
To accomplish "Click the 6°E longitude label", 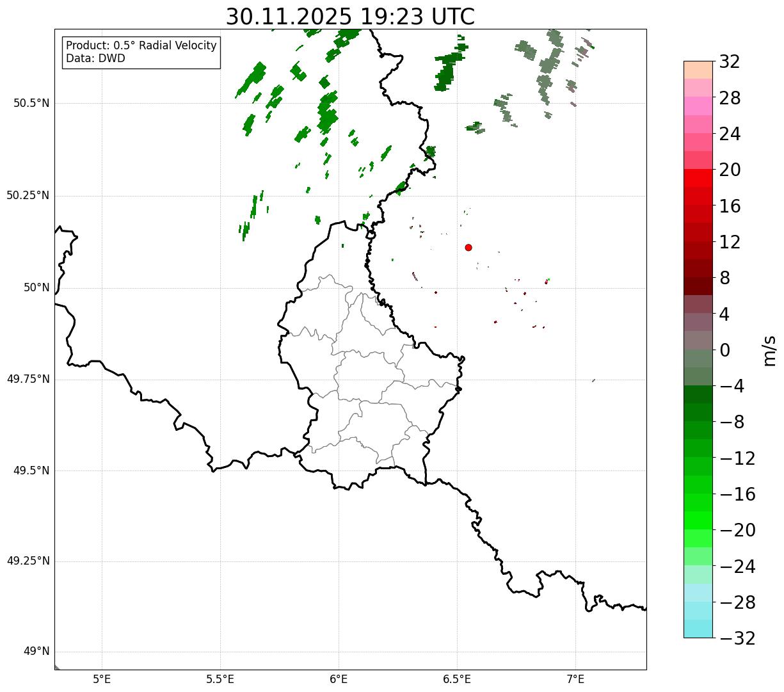I will (339, 679).
